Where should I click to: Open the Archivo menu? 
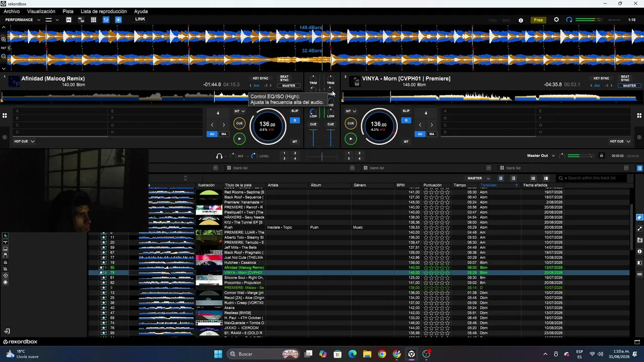pyautogui.click(x=12, y=11)
